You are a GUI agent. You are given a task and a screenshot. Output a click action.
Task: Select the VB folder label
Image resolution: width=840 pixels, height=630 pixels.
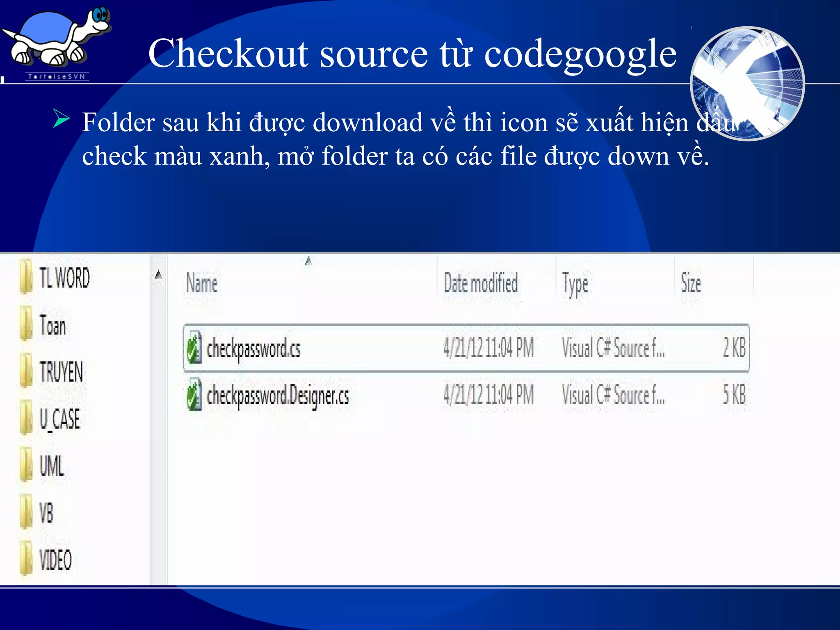pyautogui.click(x=46, y=513)
